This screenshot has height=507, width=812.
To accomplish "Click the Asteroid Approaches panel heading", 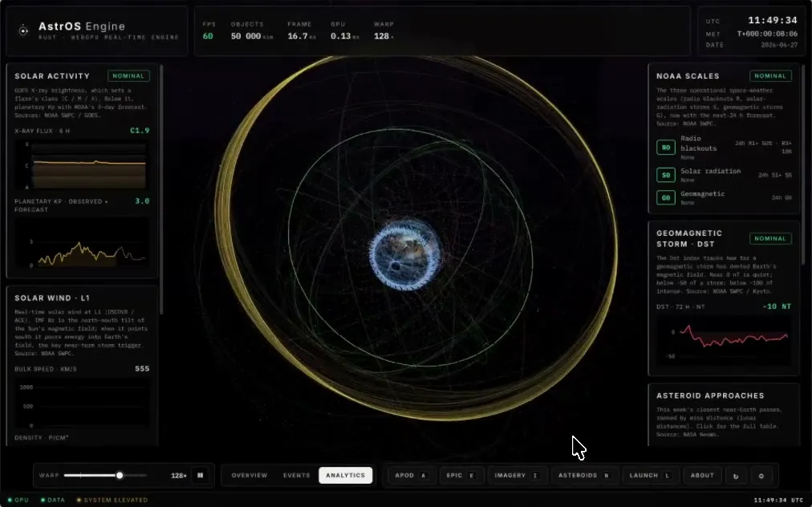I will (x=710, y=395).
